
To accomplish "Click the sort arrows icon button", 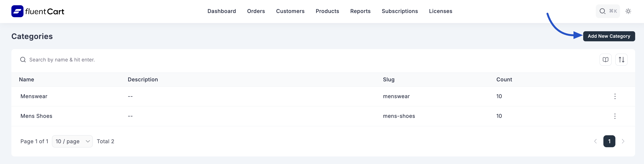I will point(621,60).
